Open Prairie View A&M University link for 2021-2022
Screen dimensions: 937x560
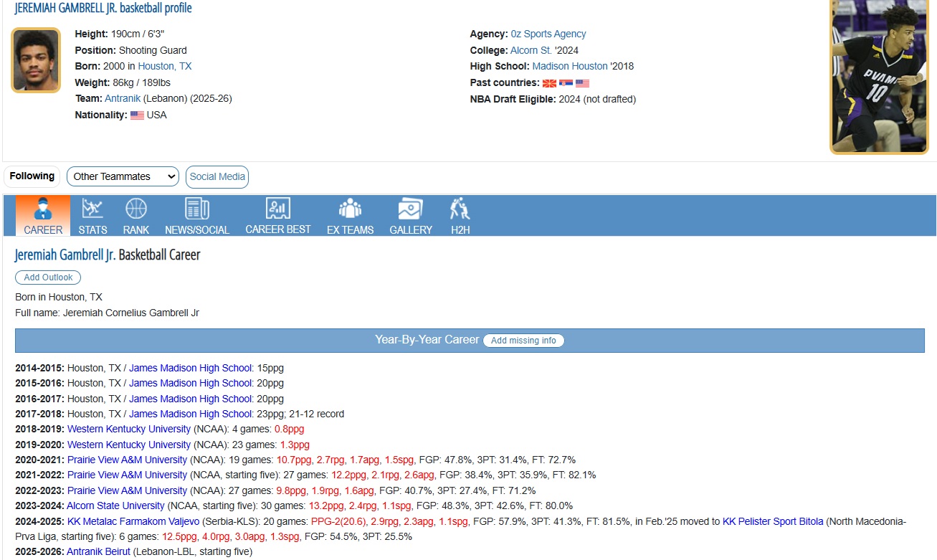point(127,475)
